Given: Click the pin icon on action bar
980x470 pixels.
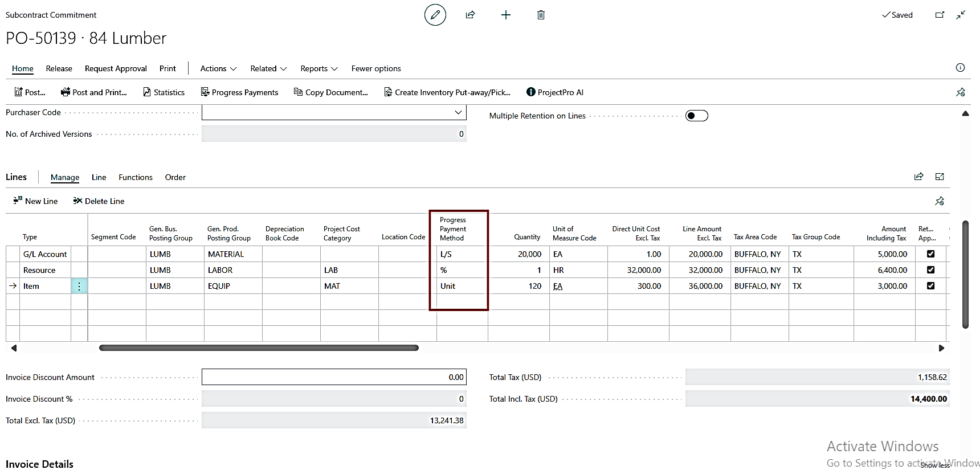Looking at the screenshot, I should pyautogui.click(x=961, y=92).
